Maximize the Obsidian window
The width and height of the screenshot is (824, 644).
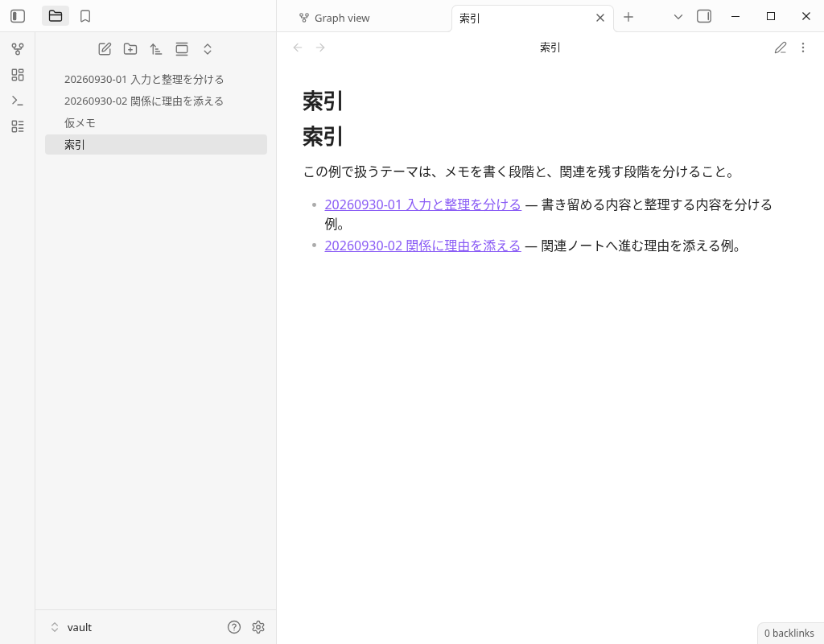tap(771, 16)
